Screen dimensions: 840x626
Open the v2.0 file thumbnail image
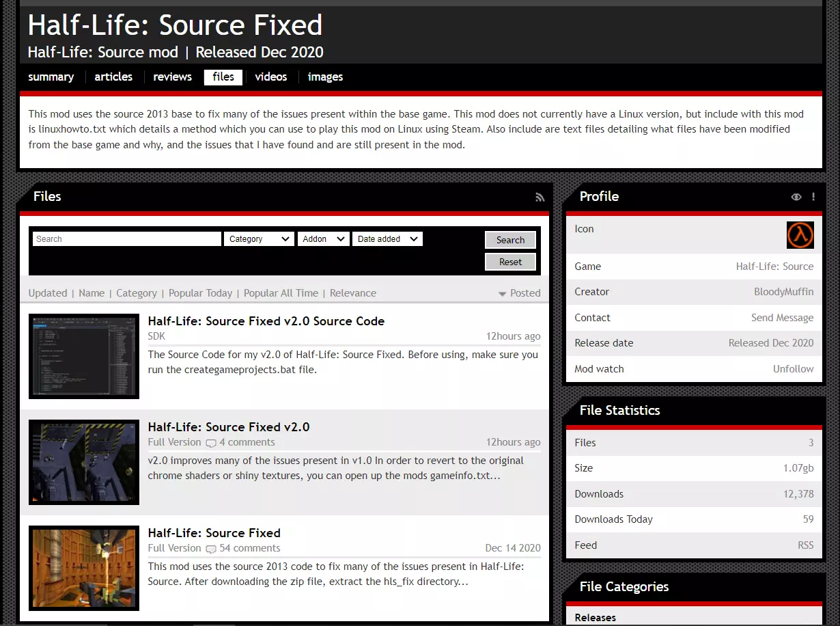pos(84,462)
